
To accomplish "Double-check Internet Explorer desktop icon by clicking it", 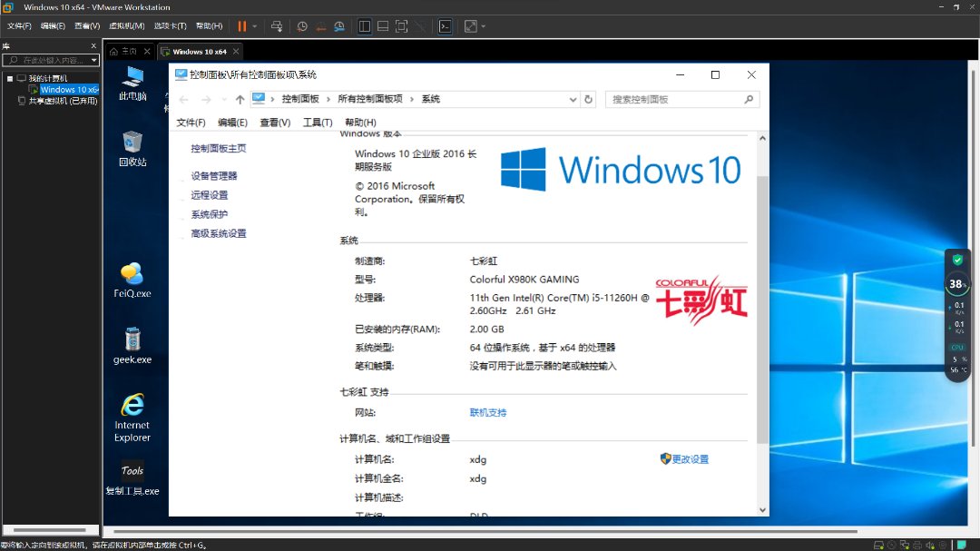I will (132, 417).
